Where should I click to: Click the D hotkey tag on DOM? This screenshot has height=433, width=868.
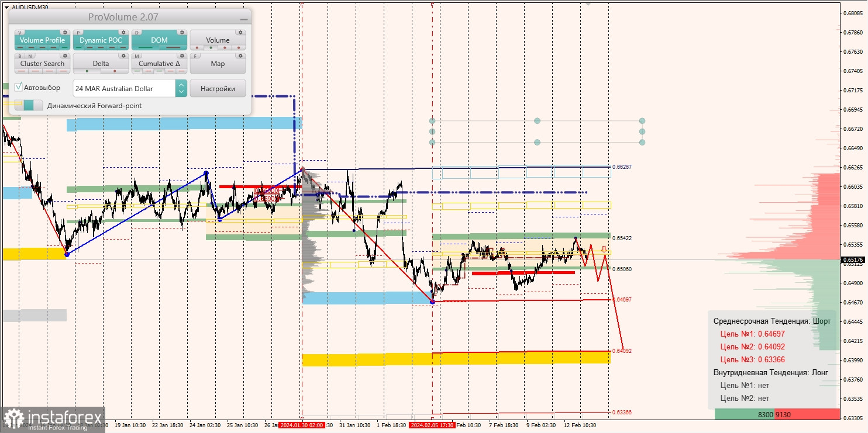coord(137,33)
